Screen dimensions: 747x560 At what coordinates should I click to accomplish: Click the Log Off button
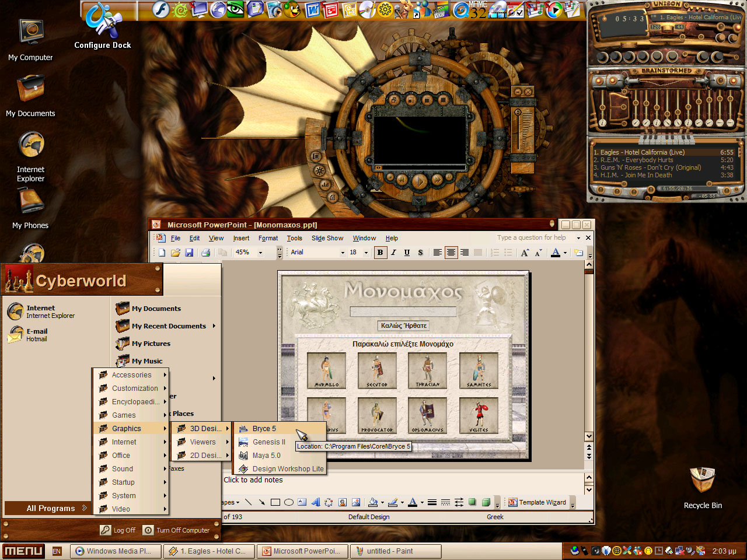118,530
